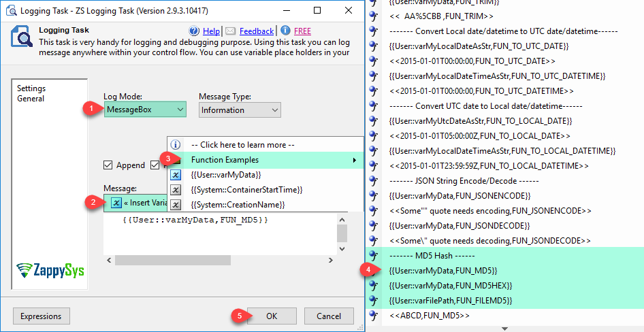Click the Logging Task magnifier icon in header

point(21,37)
